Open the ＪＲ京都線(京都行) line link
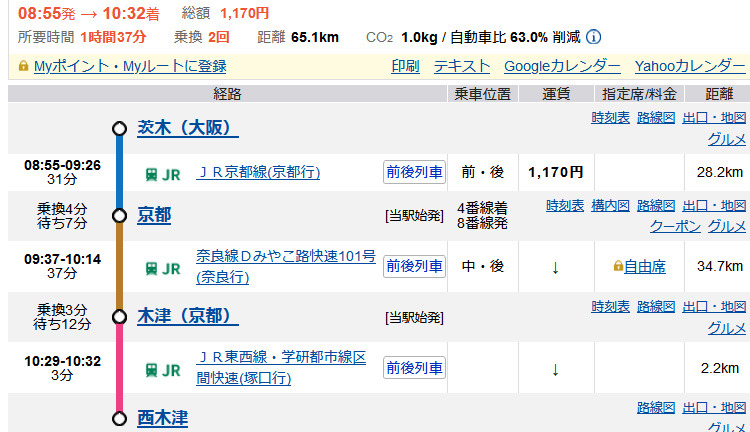This screenshot has width=750, height=432. 258,172
